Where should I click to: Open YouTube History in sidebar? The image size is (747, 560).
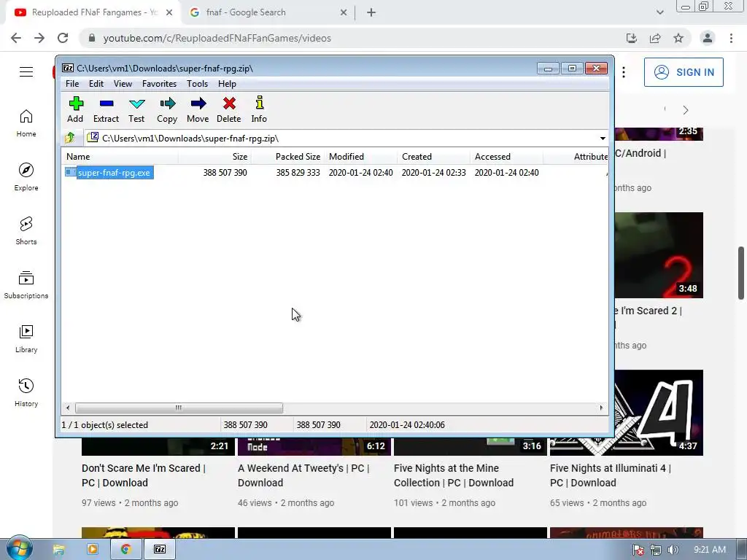[x=26, y=392]
